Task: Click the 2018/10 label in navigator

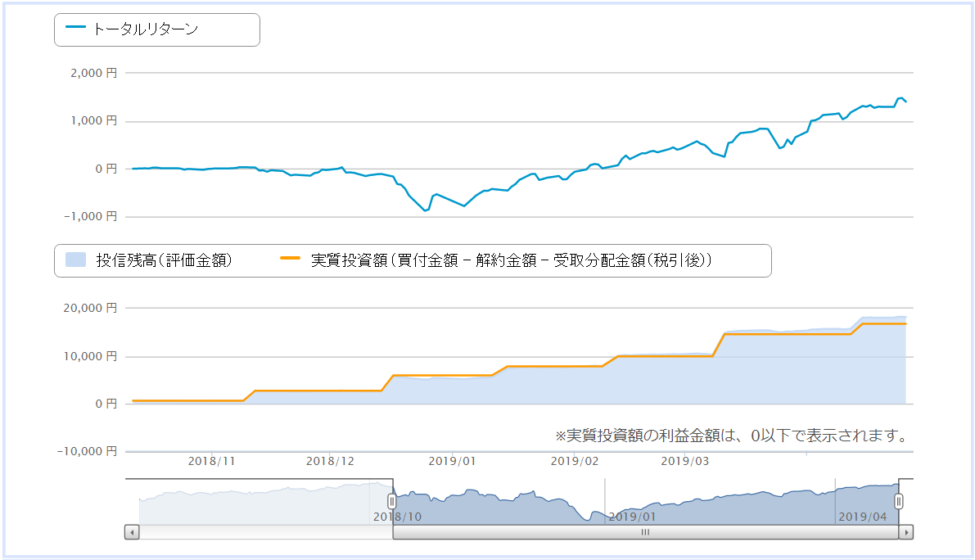Action: click(x=397, y=517)
